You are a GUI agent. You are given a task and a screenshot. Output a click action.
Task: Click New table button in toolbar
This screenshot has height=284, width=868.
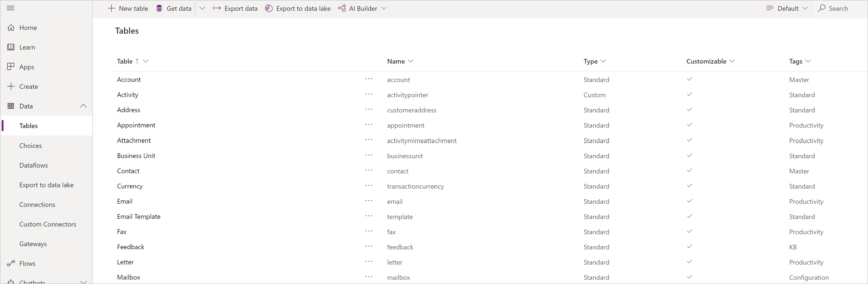click(129, 8)
